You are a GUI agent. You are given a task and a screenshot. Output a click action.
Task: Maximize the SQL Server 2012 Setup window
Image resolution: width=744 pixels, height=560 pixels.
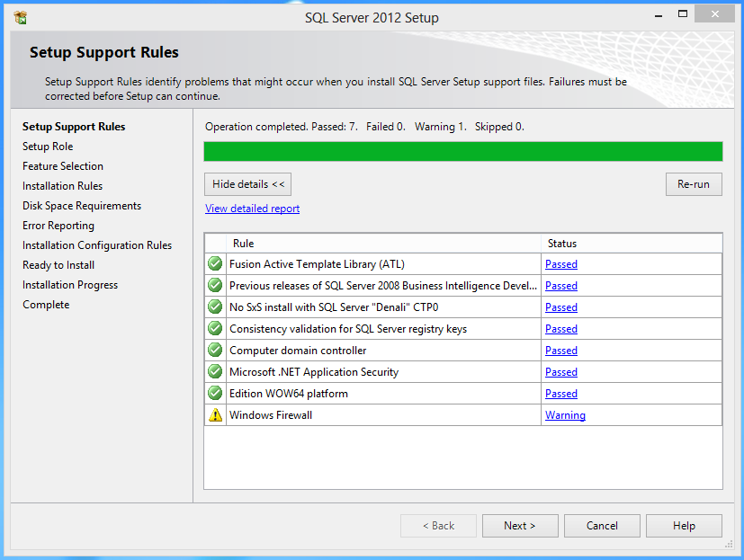point(682,13)
